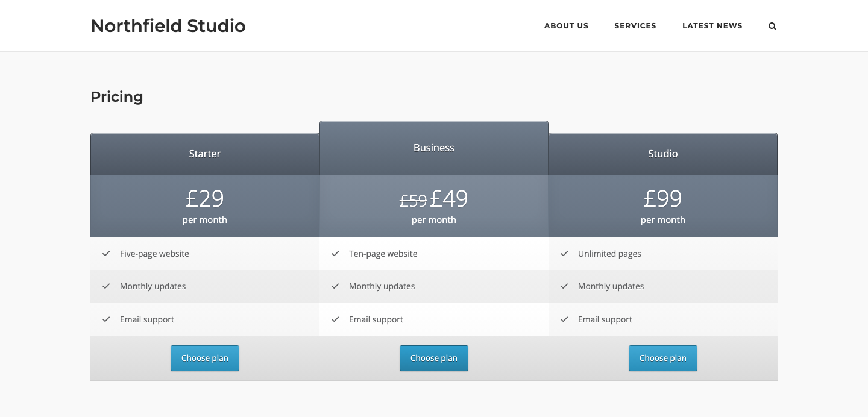Open the Services menu item
This screenshot has height=417, width=868.
635,26
